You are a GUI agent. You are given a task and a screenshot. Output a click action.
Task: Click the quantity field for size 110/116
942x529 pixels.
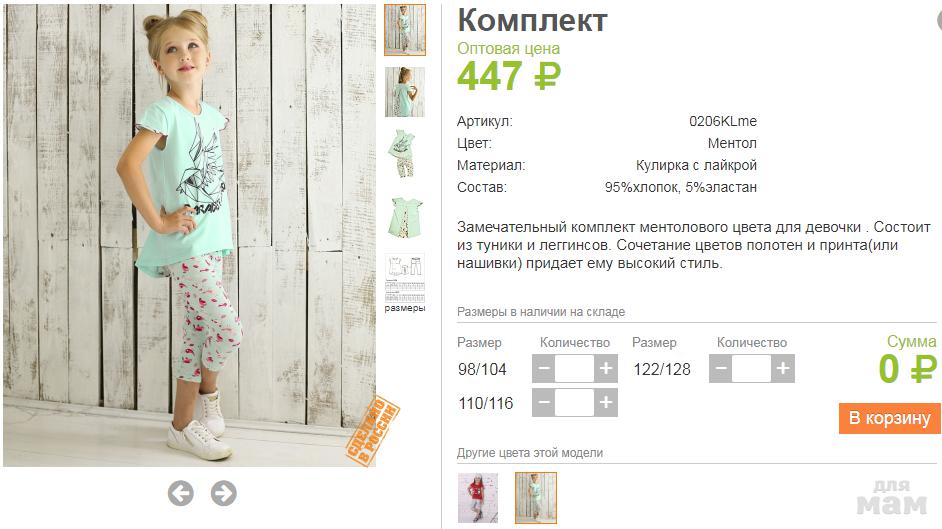click(574, 402)
